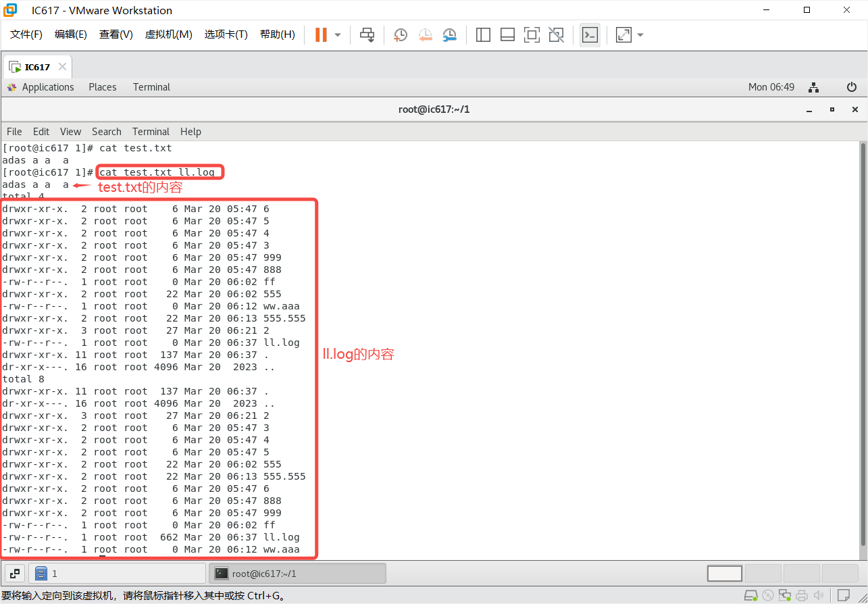Open the terminal File menu
The height and width of the screenshot is (604, 868).
click(x=14, y=132)
